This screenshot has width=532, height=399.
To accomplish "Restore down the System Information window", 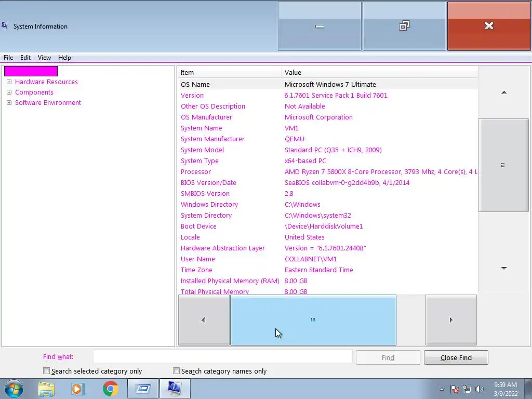I will (x=404, y=26).
